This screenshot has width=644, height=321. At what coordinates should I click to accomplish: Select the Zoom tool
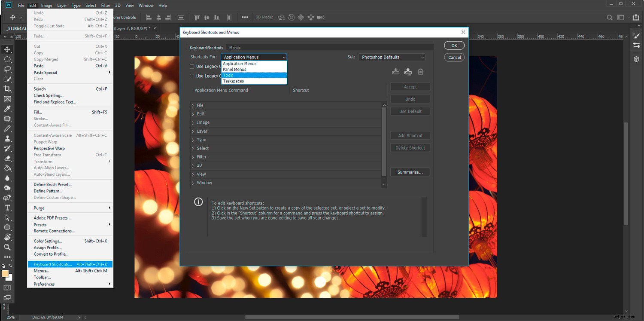pyautogui.click(x=7, y=248)
